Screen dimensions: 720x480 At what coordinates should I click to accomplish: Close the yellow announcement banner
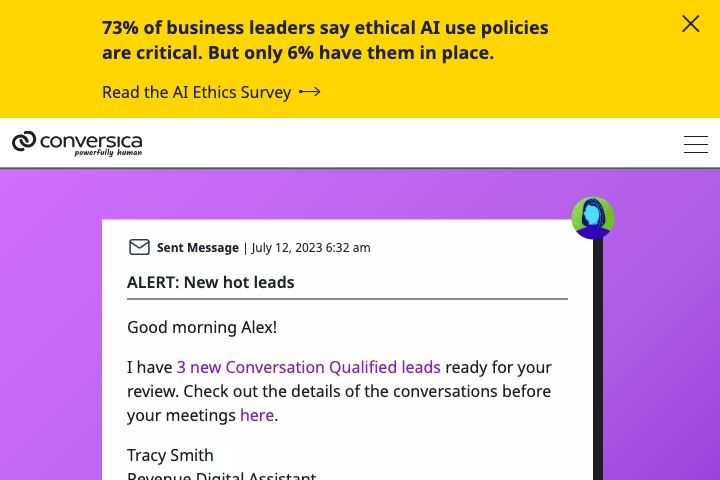pyautogui.click(x=690, y=24)
